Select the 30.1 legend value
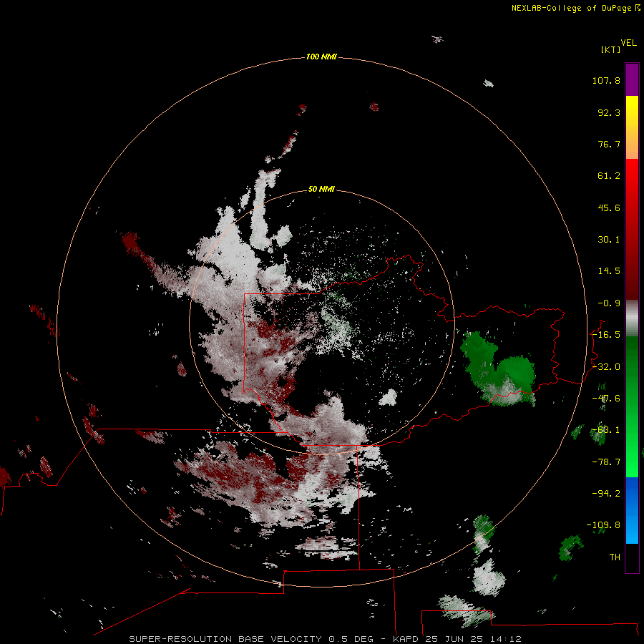This screenshot has height=644, width=644. [609, 240]
